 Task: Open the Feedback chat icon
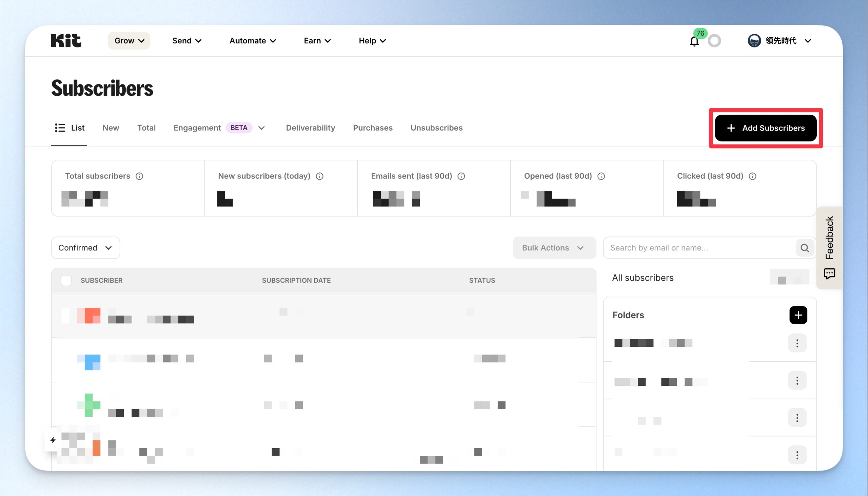click(x=829, y=273)
